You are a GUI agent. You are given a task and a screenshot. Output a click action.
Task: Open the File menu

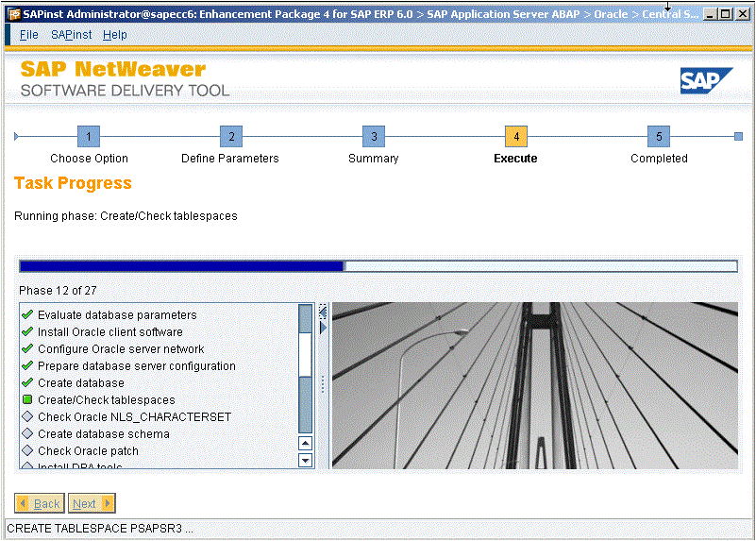click(28, 35)
